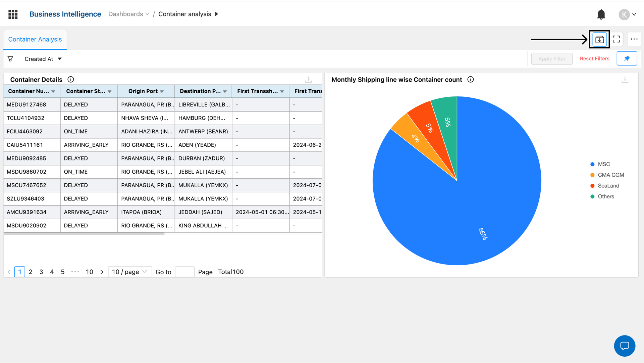The height and width of the screenshot is (363, 644).
Task: Open the apps grid launcher
Action: coord(13,14)
